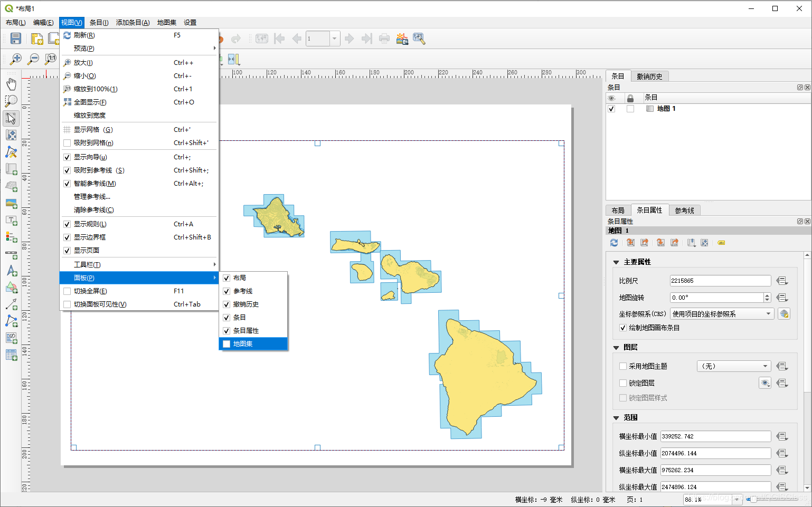Select the Add shape tool

[x=11, y=288]
